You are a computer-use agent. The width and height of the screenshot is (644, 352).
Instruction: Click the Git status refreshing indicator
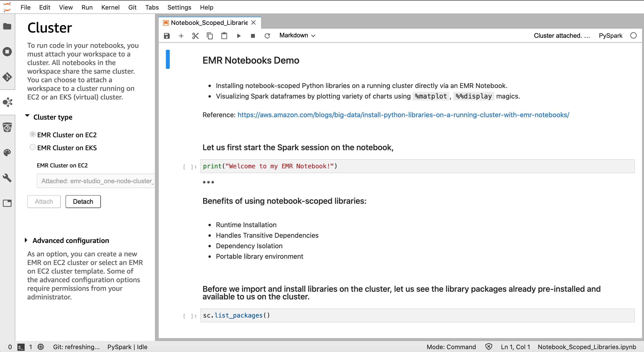click(x=76, y=347)
